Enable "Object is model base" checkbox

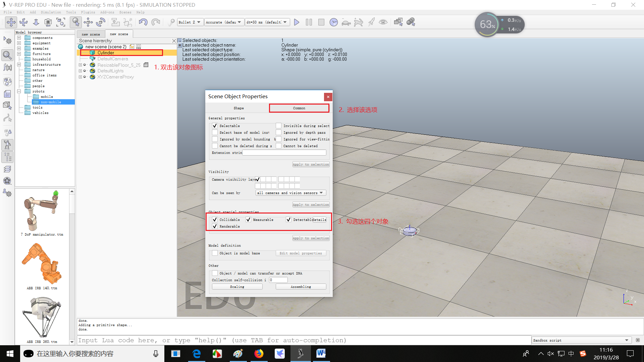click(x=215, y=253)
